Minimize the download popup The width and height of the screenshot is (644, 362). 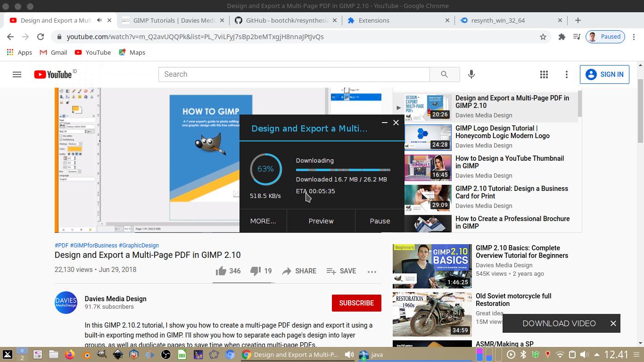pyautogui.click(x=385, y=123)
